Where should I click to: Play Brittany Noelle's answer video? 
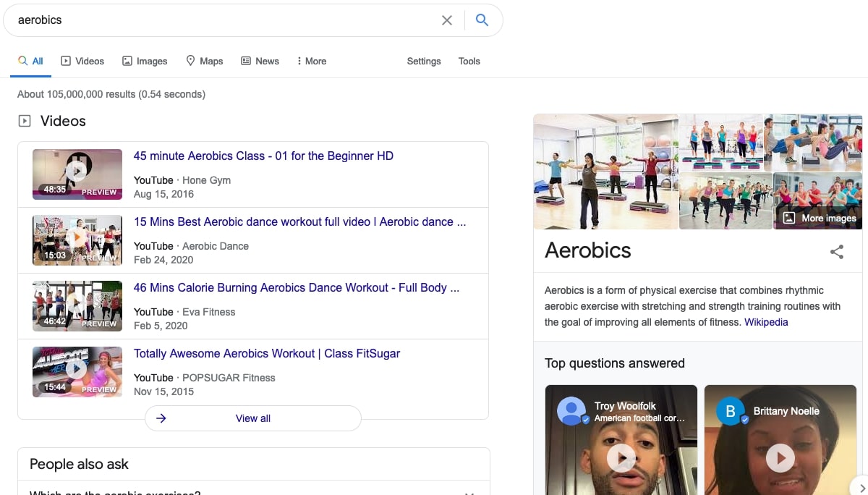[x=780, y=457]
